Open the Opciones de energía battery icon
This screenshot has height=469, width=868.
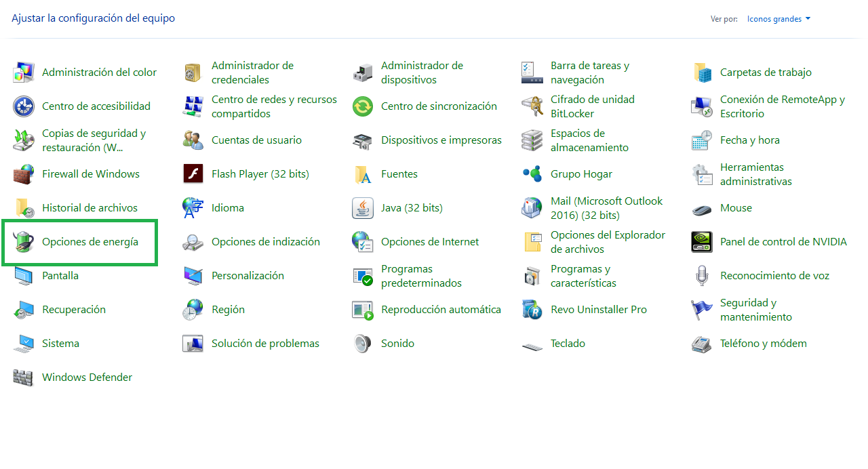click(x=24, y=242)
